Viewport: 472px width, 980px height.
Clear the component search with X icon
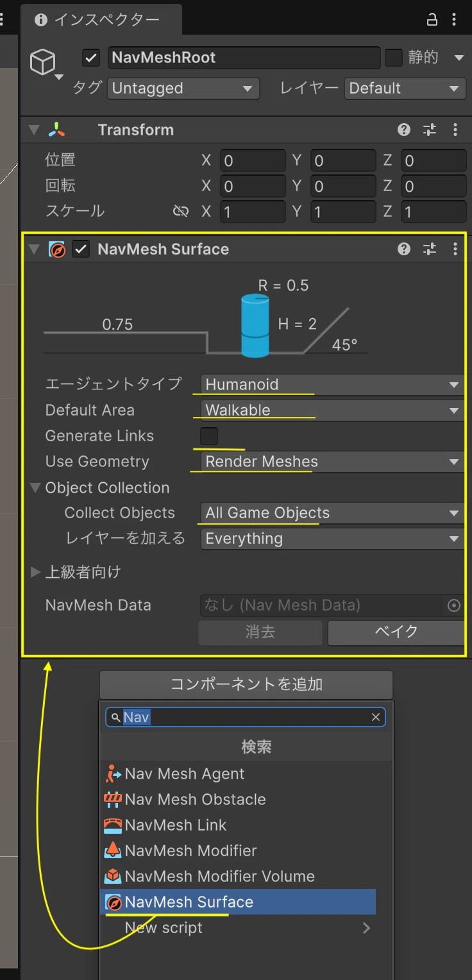[376, 717]
